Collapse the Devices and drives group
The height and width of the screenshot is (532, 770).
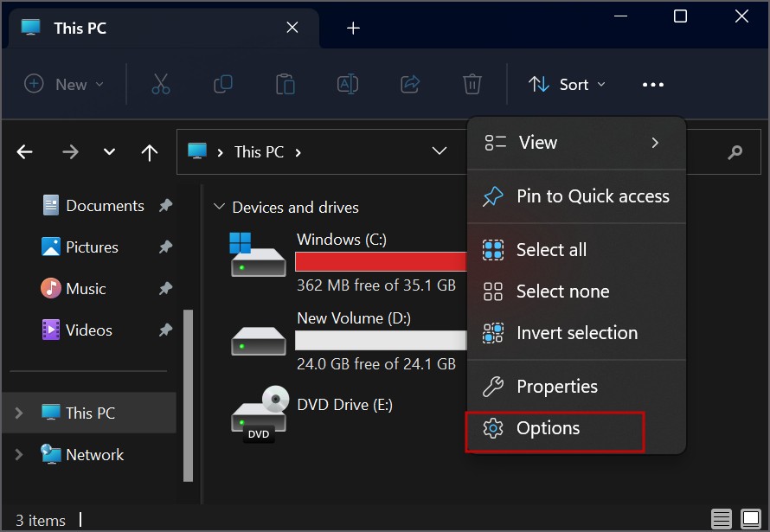[219, 207]
